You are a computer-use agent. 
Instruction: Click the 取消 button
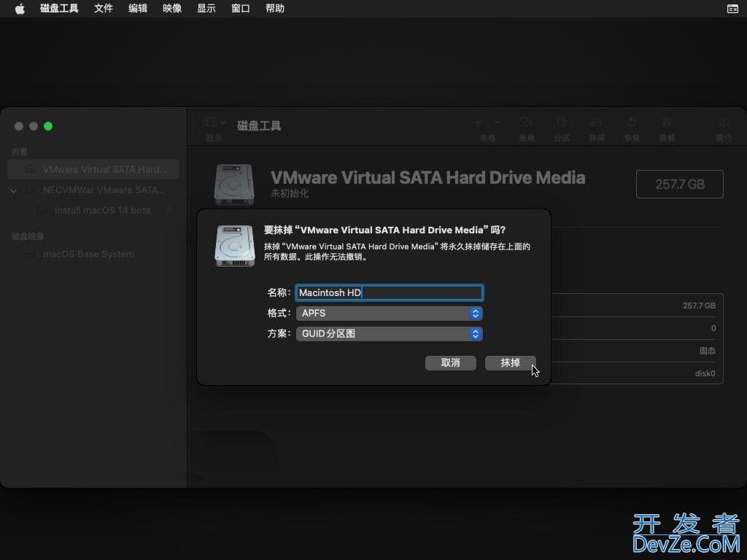pos(451,363)
